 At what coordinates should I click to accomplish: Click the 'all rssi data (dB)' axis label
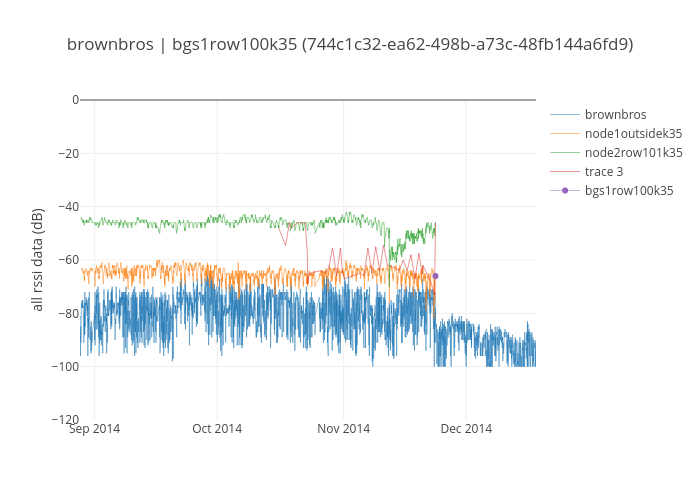[38, 260]
